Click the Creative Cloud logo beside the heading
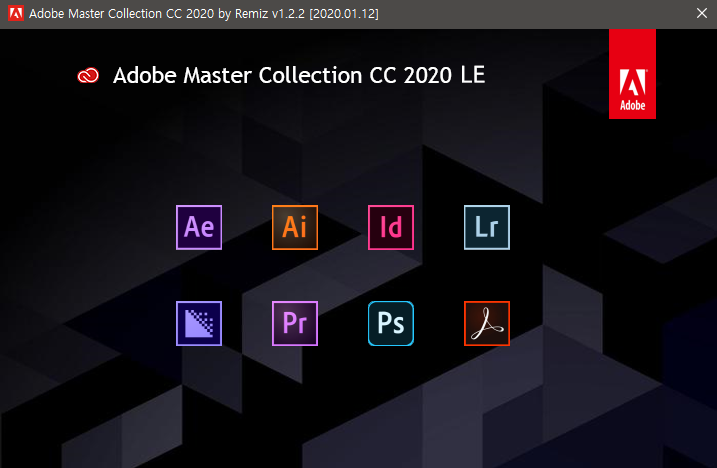The image size is (717, 468). [88, 75]
